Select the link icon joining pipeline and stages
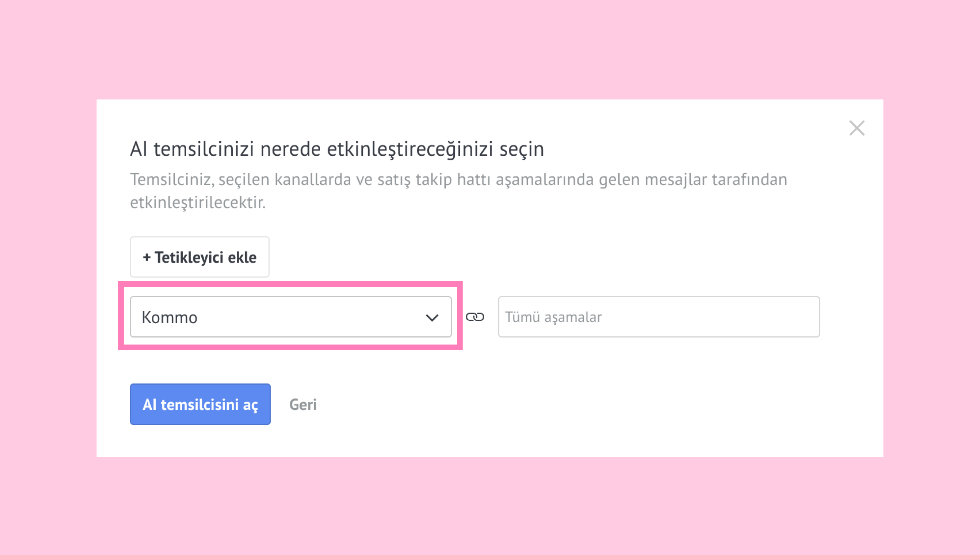 [475, 317]
